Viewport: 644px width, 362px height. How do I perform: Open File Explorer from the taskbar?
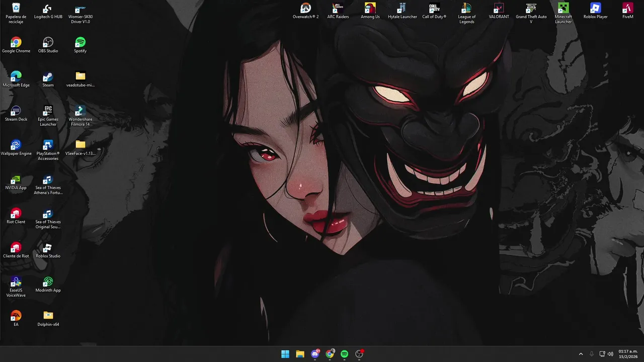click(300, 354)
